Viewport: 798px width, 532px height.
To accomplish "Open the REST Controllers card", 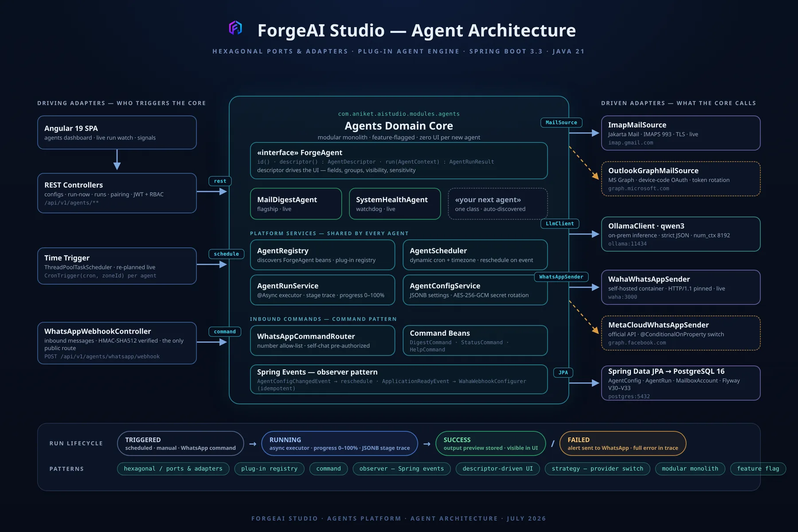I will click(x=117, y=193).
